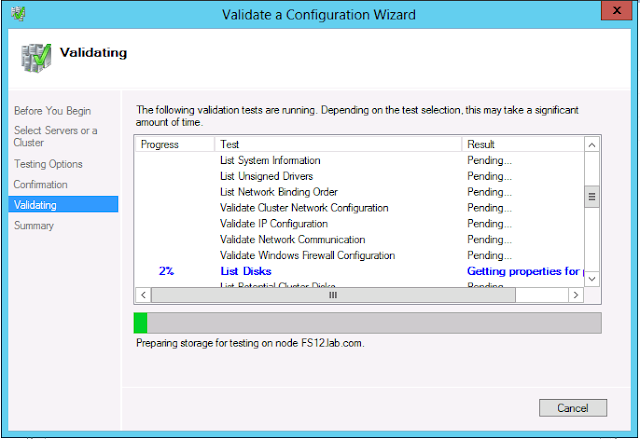Click the Result column header
This screenshot has height=439, width=640.
523,144
